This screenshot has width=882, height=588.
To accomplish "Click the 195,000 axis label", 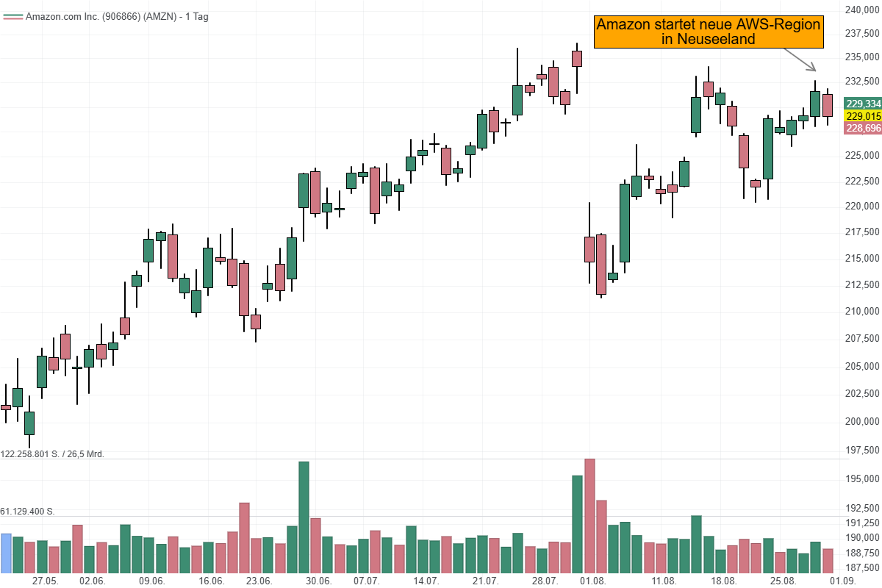I will 863,478.
